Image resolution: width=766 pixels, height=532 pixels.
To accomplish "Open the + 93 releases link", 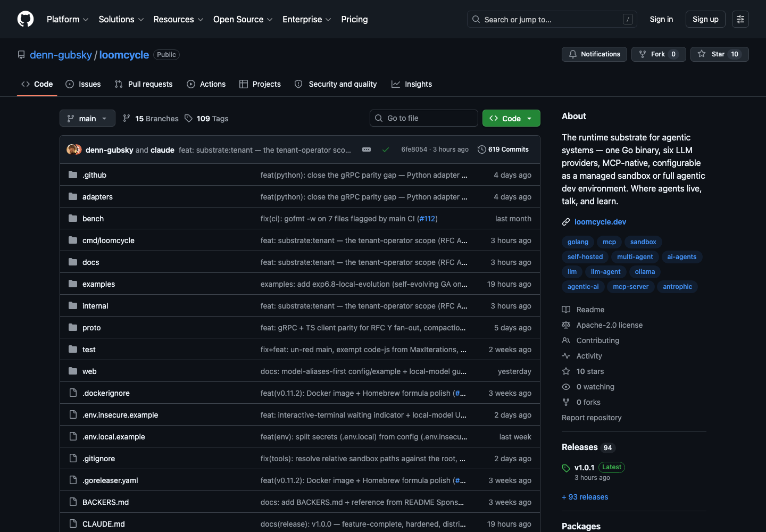I will coord(585,497).
